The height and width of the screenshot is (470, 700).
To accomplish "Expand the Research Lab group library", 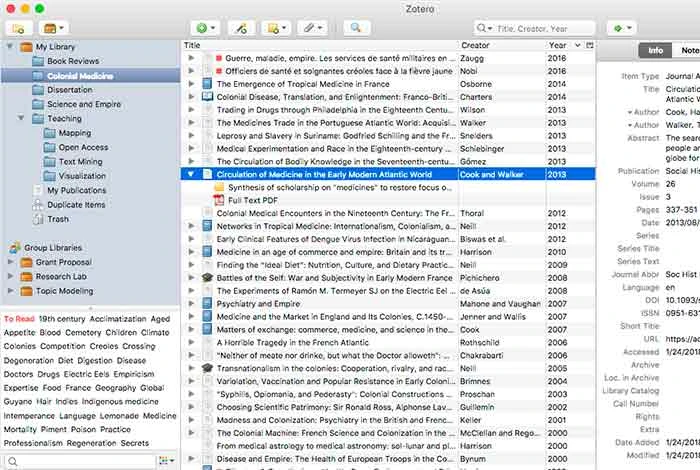I will [x=10, y=276].
